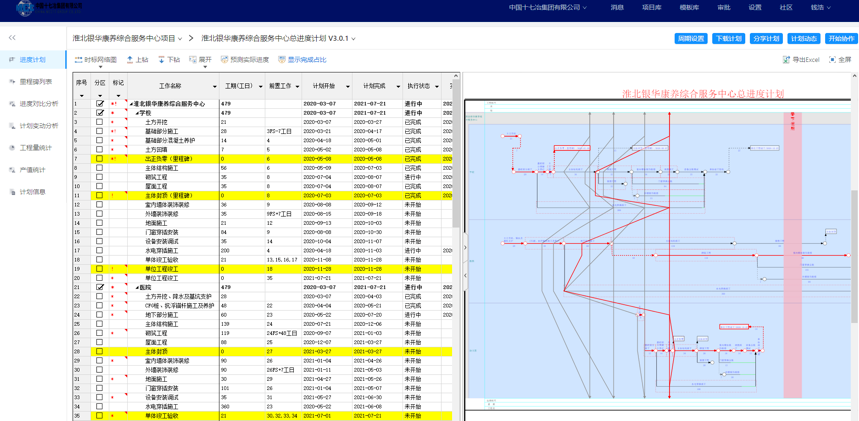
Task: Click the 全屏 fullscreen icon
Action: (833, 60)
